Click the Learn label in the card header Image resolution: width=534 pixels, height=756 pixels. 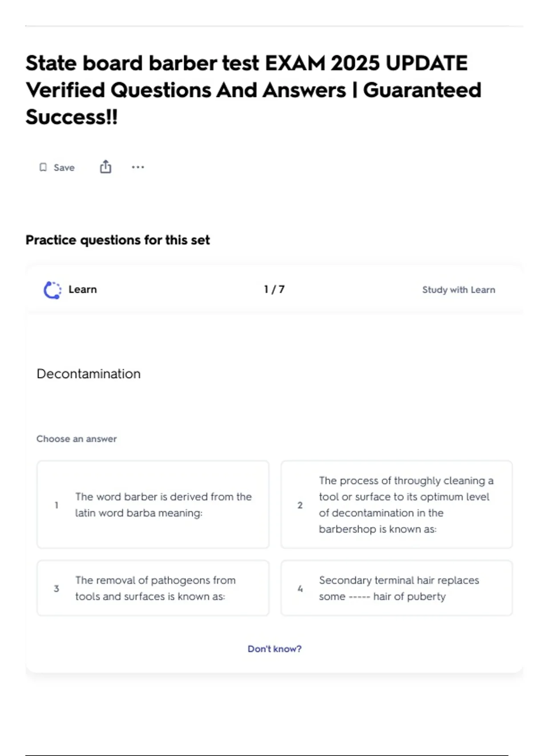(83, 290)
